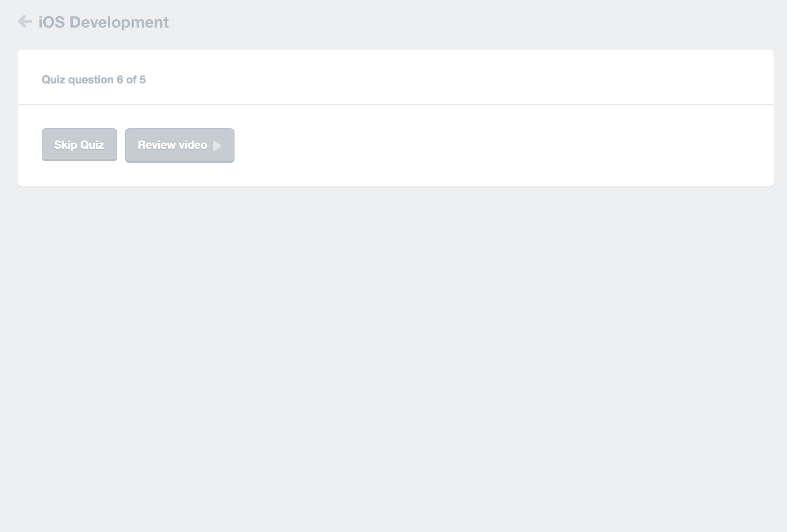Open the review video
The image size is (787, 532).
(179, 145)
